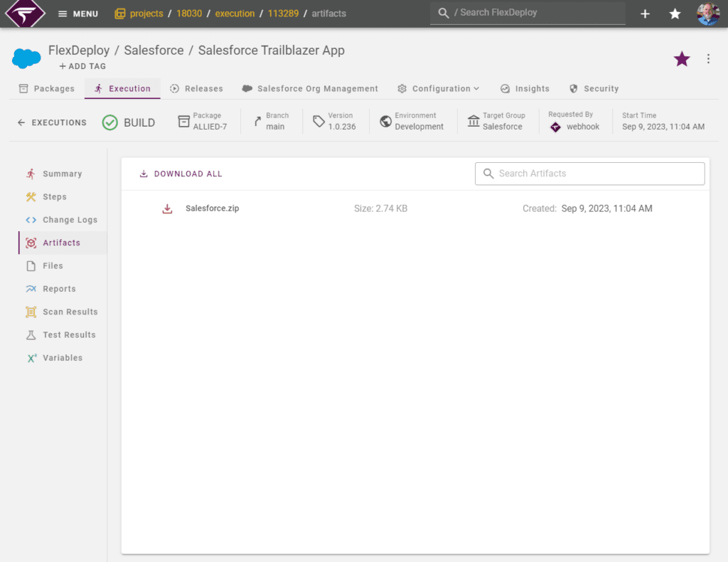Click inside the Search Artifacts field
Viewport: 728px width, 562px height.
(x=589, y=173)
